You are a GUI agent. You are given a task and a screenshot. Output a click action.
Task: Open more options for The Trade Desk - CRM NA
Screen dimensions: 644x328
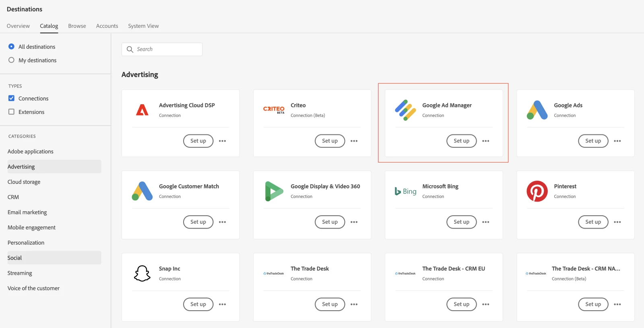(617, 304)
